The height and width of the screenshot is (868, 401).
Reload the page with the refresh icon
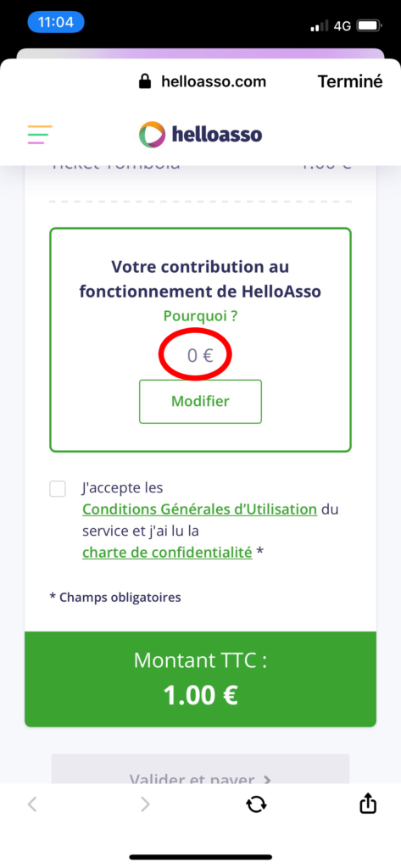[x=256, y=804]
